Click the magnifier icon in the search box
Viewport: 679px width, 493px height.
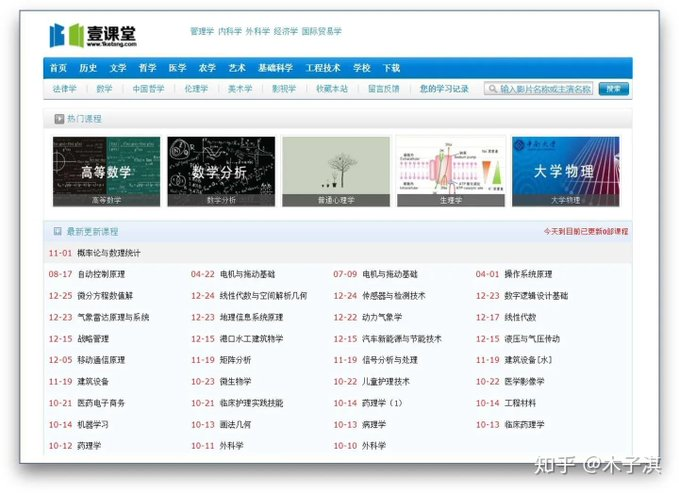coord(492,89)
